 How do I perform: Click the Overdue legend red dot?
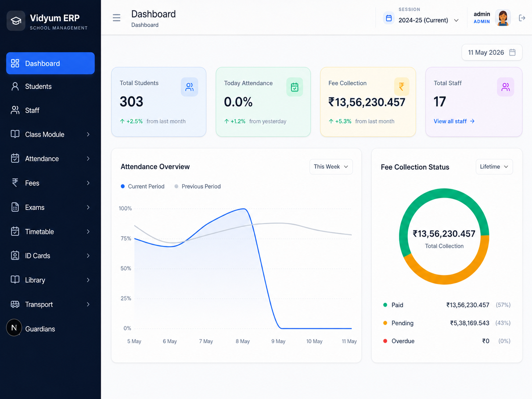(385, 341)
